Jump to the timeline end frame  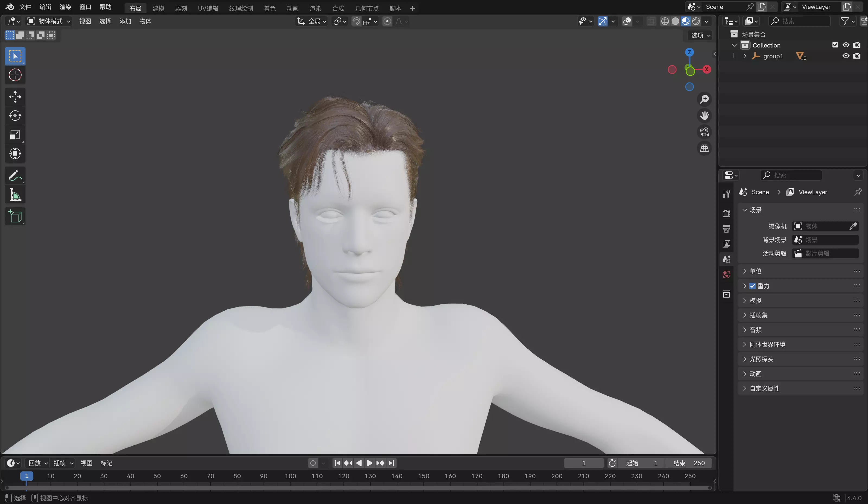click(391, 463)
